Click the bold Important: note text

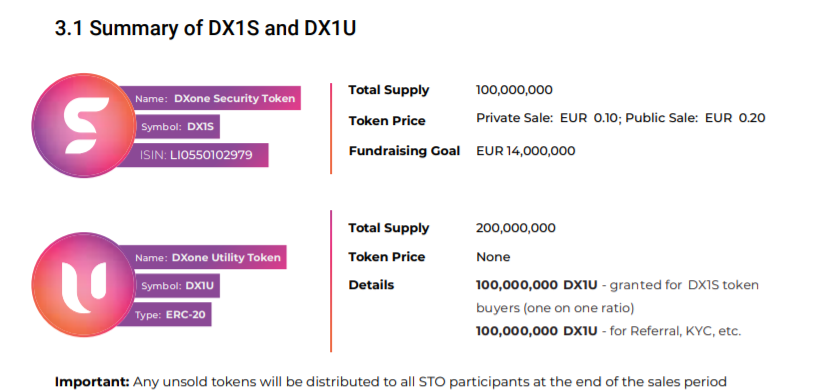[x=92, y=382]
